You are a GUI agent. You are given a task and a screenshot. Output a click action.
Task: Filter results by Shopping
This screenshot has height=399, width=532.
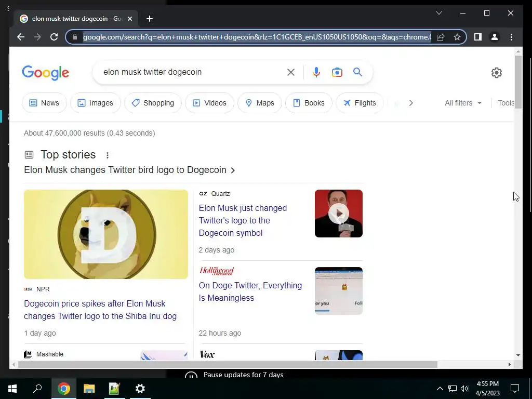(153, 103)
